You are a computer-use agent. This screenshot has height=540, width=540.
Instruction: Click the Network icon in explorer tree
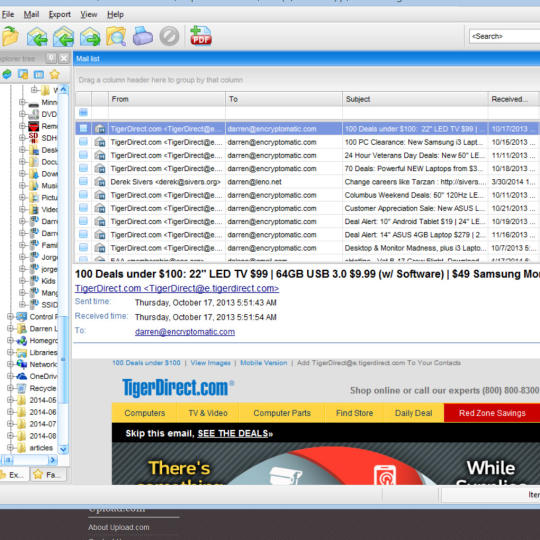(x=22, y=364)
